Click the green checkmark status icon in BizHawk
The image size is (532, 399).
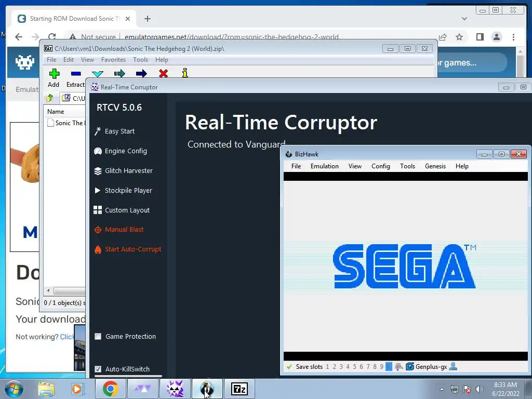(289, 367)
